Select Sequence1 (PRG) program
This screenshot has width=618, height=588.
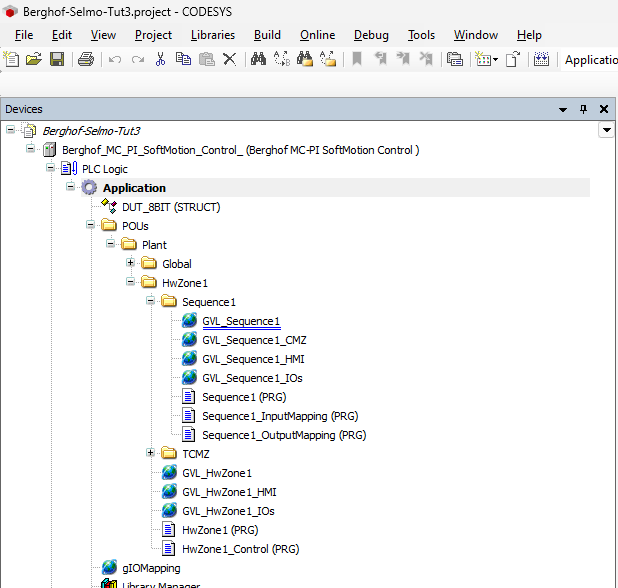click(x=244, y=397)
